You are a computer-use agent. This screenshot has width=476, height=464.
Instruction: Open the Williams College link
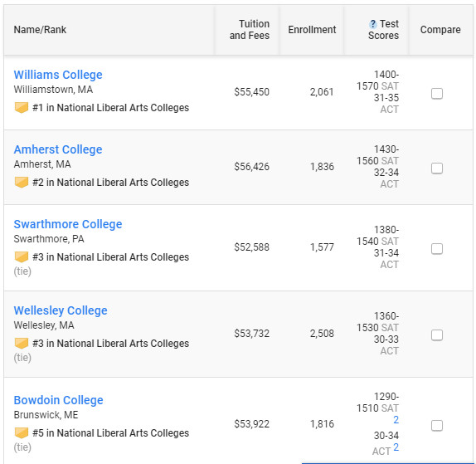point(58,75)
